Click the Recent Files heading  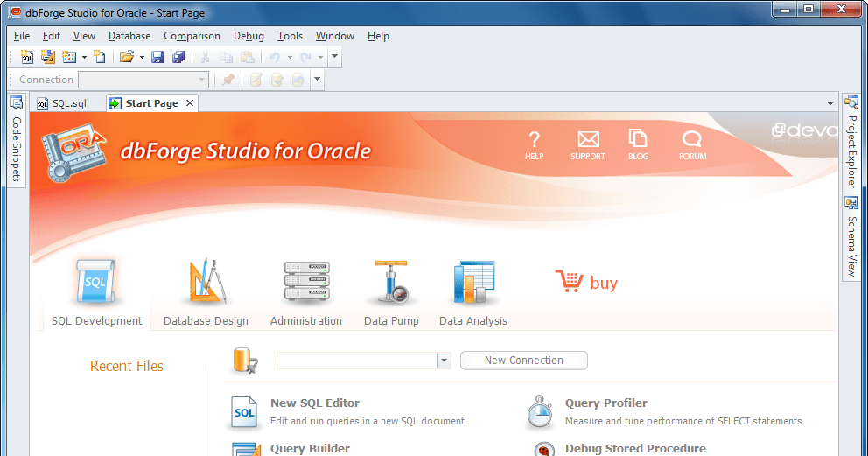(127, 366)
